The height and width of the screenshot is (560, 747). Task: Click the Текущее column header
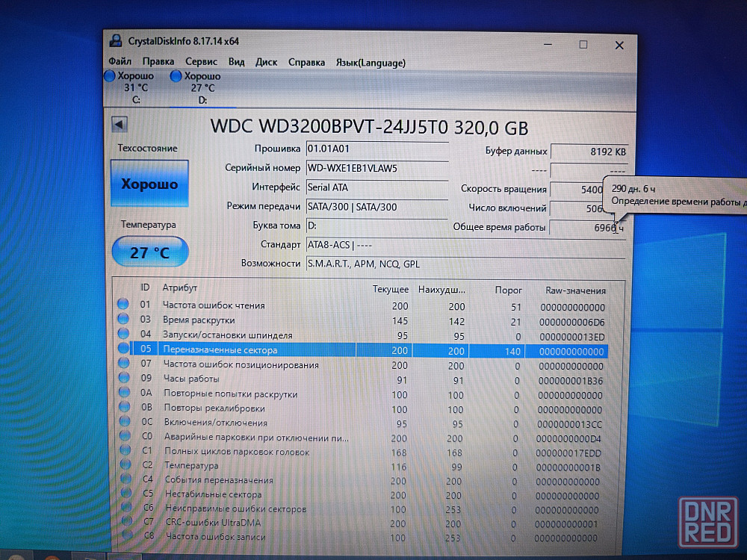(391, 289)
